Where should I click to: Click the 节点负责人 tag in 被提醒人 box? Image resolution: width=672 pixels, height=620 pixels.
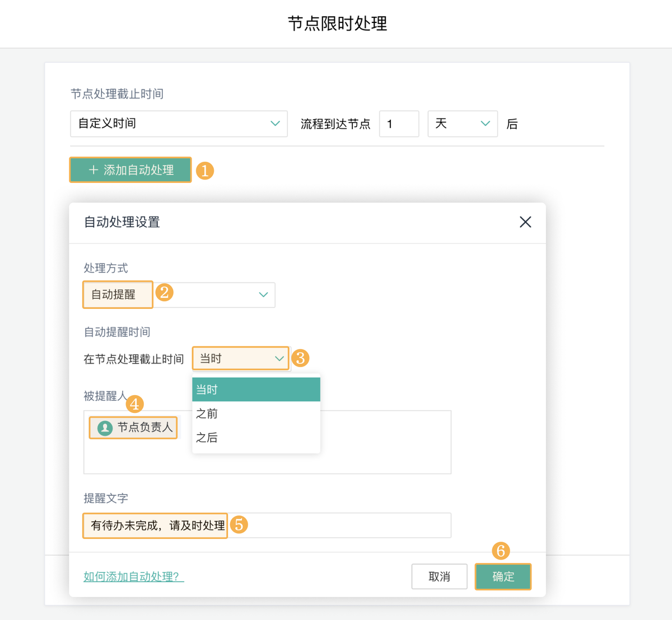tap(144, 428)
